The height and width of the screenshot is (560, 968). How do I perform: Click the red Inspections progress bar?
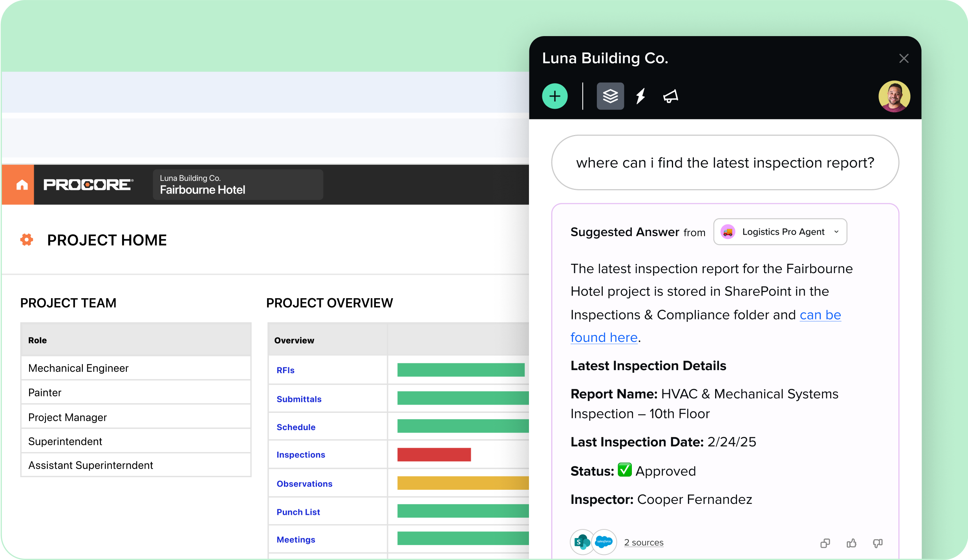434,454
